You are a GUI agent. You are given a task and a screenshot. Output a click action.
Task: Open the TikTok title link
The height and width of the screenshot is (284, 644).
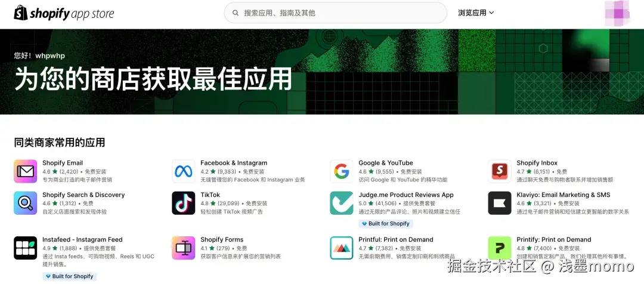click(x=210, y=195)
